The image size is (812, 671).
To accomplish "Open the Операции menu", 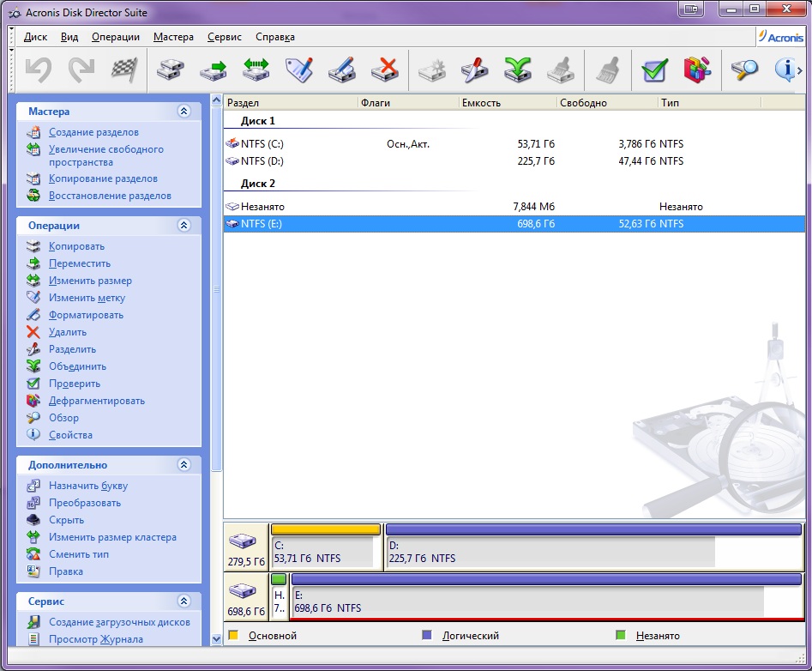I will coord(116,37).
